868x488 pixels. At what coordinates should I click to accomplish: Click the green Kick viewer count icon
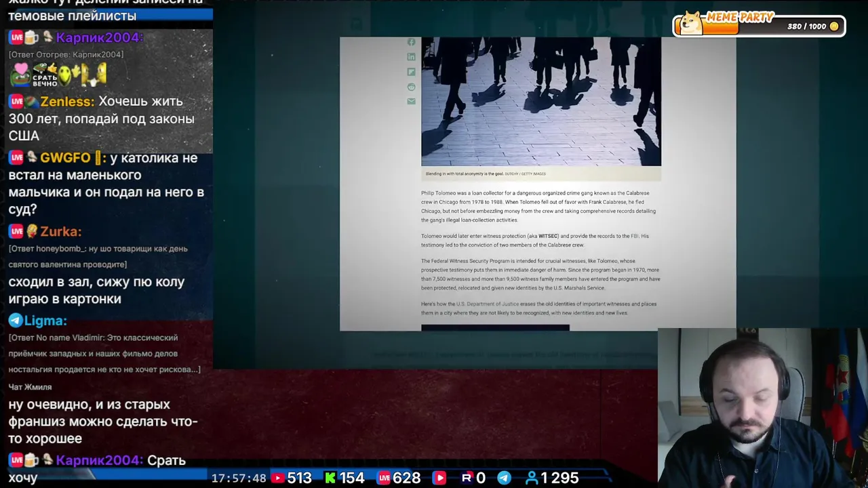330,479
